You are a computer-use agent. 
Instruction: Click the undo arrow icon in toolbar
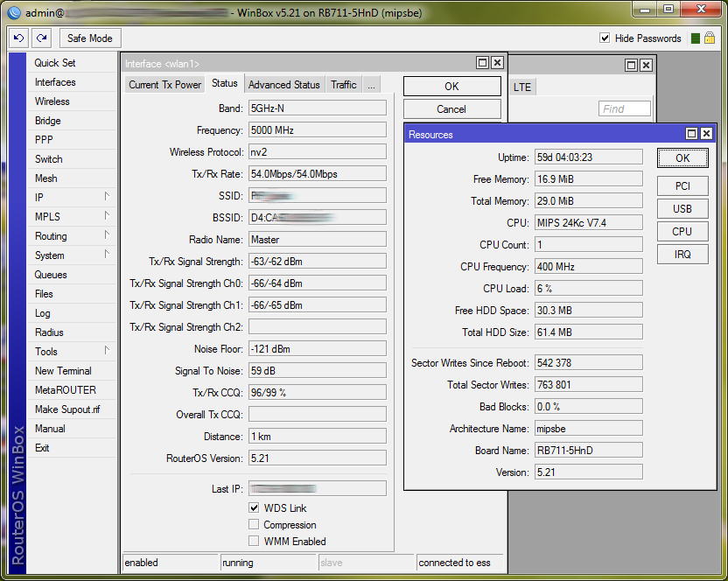click(19, 38)
